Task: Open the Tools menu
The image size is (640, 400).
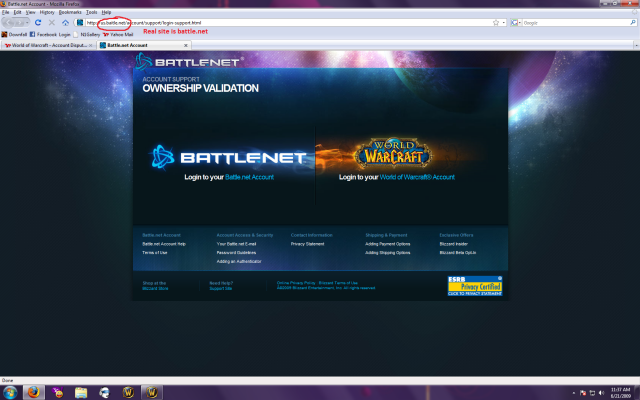Action: tap(91, 12)
